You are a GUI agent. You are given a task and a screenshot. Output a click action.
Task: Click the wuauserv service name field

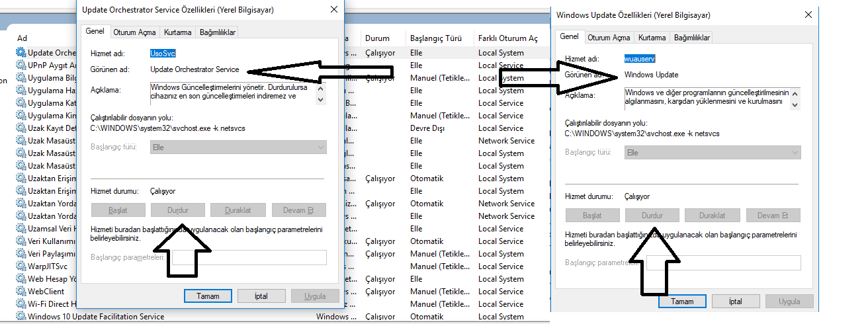point(640,58)
